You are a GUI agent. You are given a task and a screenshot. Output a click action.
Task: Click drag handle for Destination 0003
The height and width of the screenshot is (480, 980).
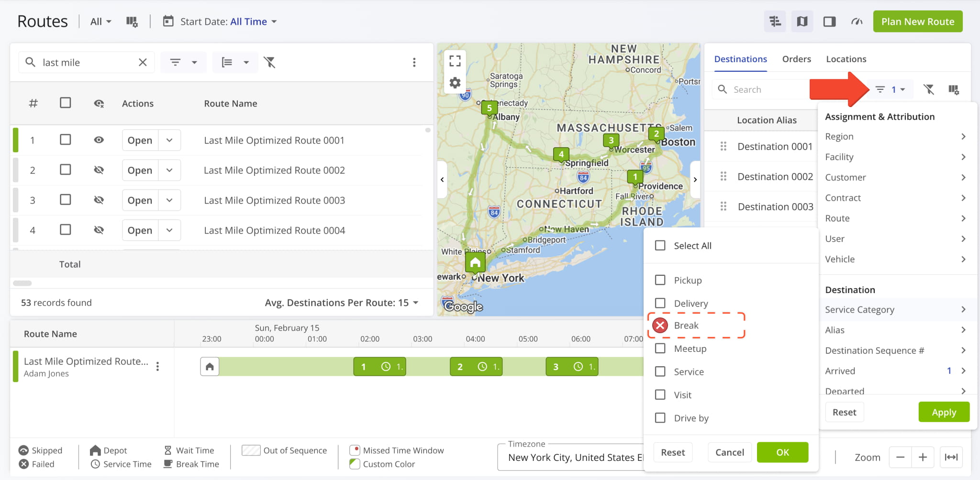pyautogui.click(x=724, y=207)
